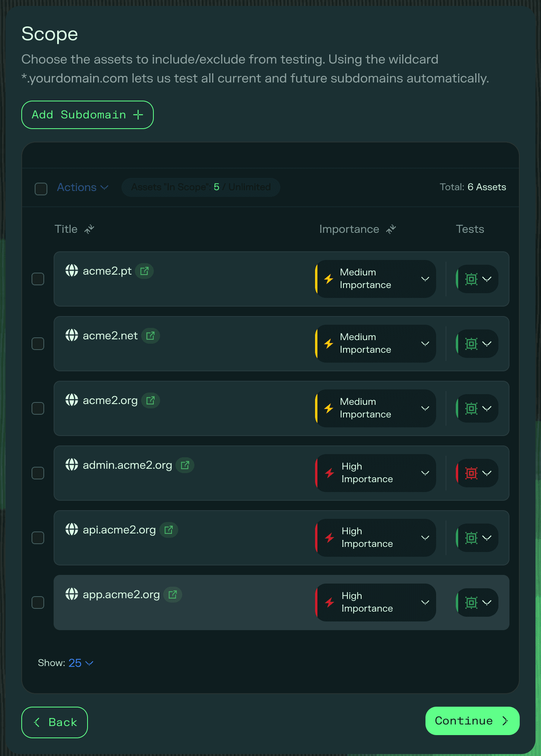Click the Continue button
The image size is (541, 756).
(472, 721)
